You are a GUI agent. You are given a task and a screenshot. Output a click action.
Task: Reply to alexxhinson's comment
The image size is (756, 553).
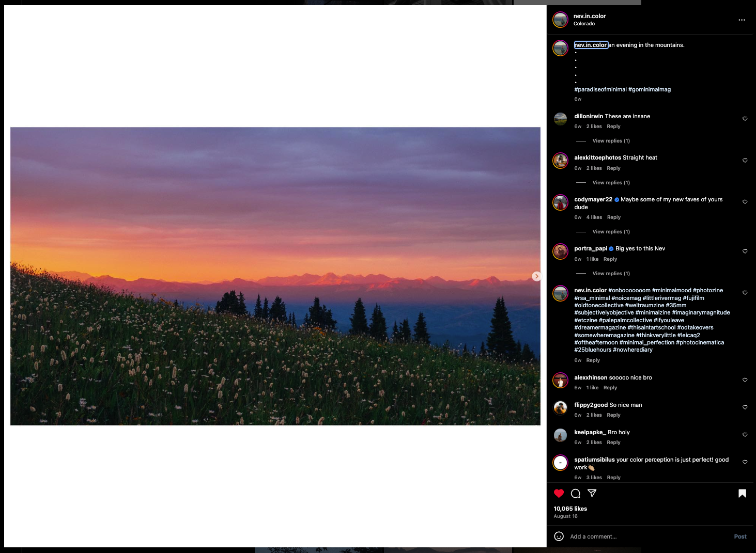(x=610, y=388)
